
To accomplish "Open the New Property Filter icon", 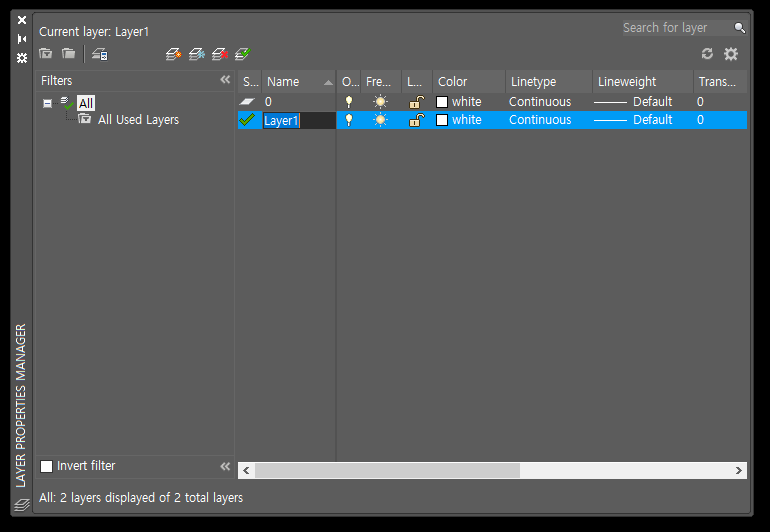I will [x=46, y=54].
